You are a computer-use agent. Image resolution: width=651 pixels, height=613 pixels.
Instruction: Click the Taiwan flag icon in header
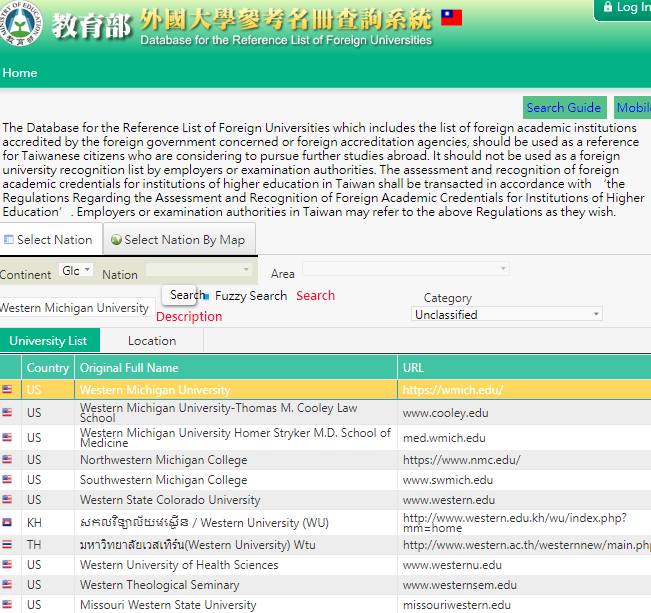pos(451,18)
